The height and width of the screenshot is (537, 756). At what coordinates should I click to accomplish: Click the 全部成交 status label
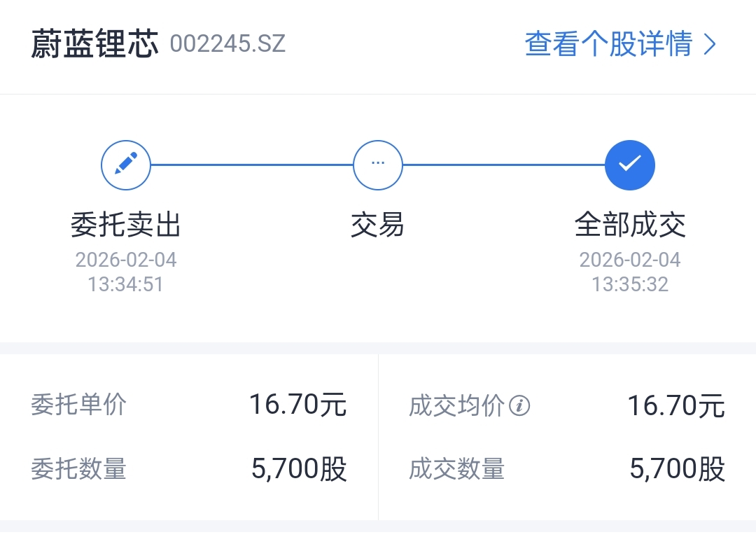630,225
